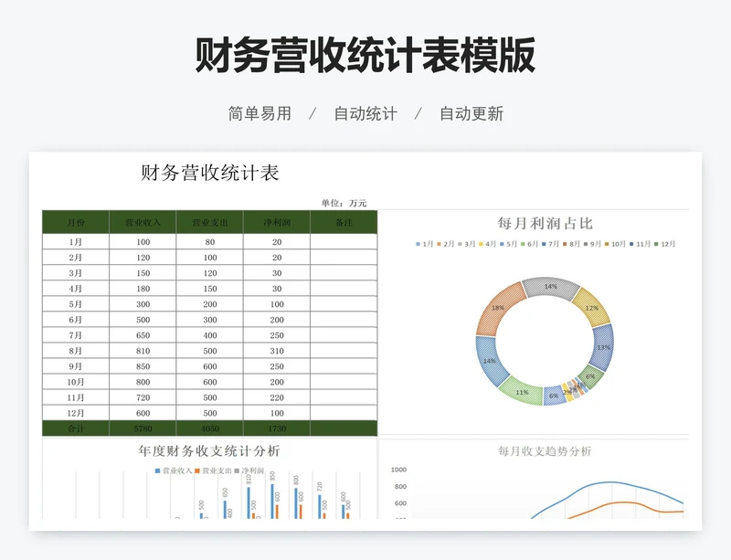Click 净利润 legend entry in bar chart
The width and height of the screenshot is (731, 560).
tap(249, 471)
